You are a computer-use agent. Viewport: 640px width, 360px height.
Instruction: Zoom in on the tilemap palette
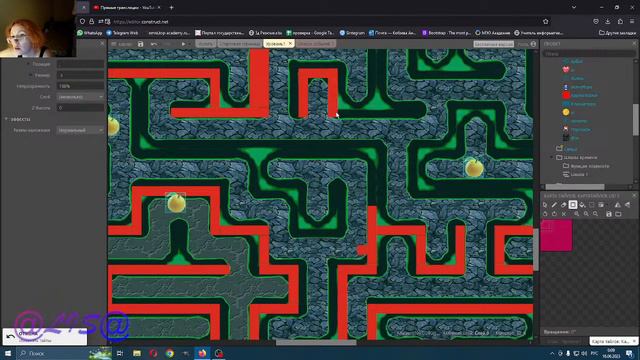(x=577, y=214)
